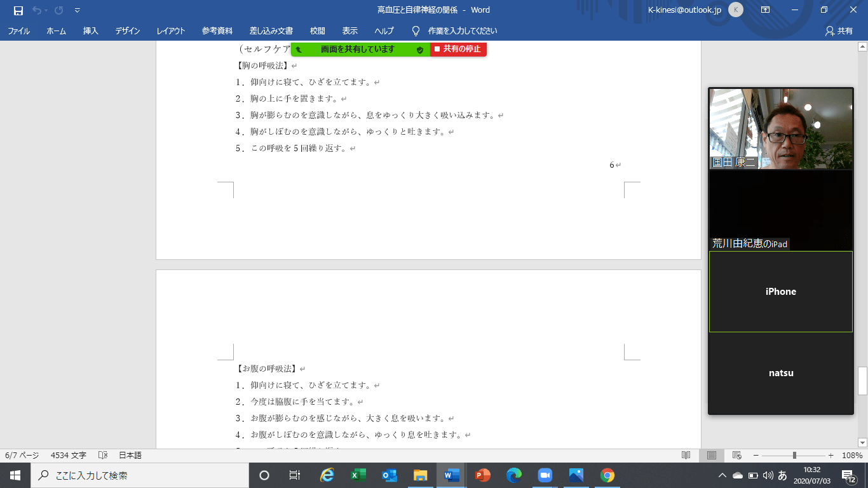Open the Ribbon Display Options icon
The height and width of the screenshot is (488, 868).
pos(766,10)
